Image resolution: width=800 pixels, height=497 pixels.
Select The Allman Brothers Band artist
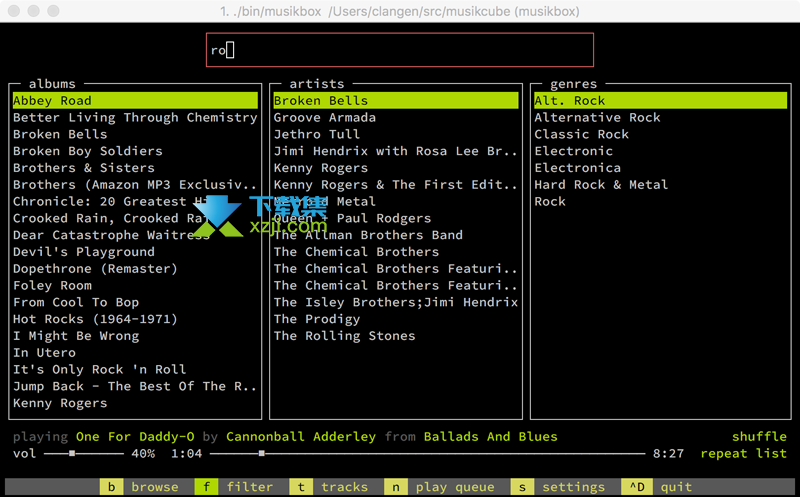396,235
